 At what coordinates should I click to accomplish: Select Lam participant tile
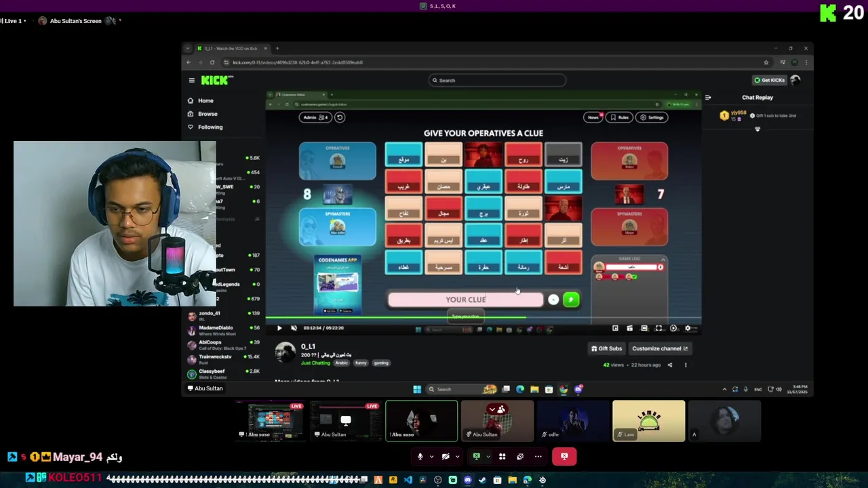click(648, 421)
